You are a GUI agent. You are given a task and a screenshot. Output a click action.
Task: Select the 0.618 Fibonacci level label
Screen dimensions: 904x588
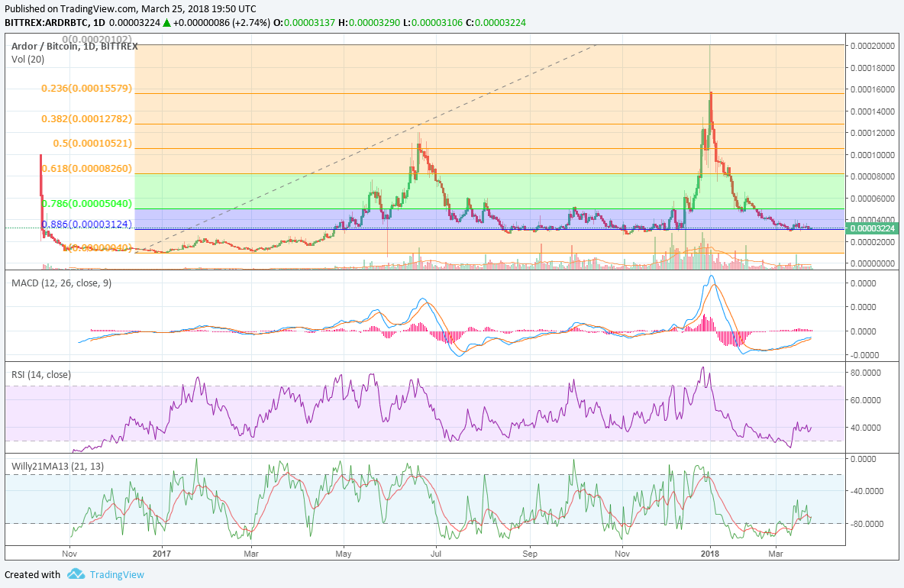pos(86,169)
